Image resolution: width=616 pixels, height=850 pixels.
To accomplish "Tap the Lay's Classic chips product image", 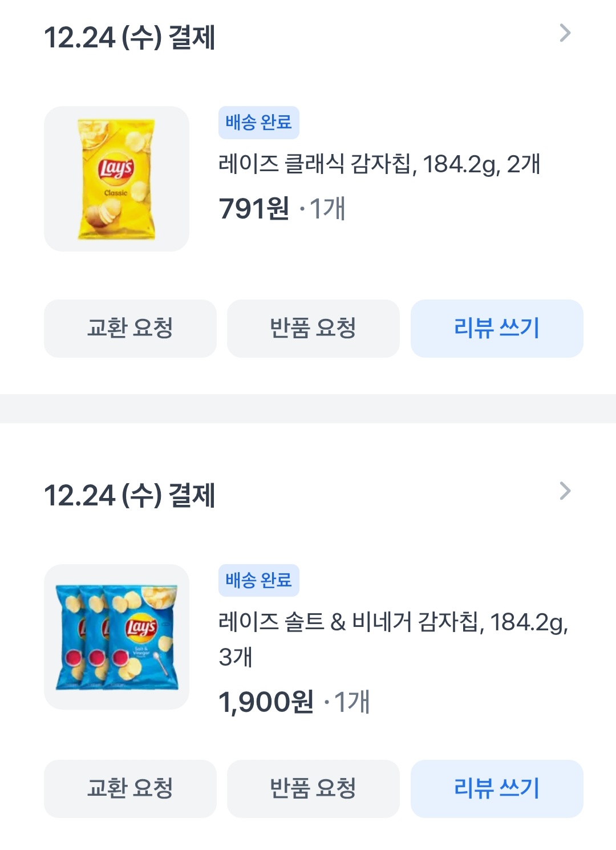I will (x=116, y=179).
